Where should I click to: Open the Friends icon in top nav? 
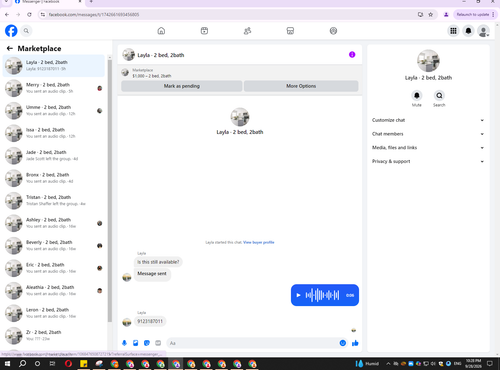click(x=247, y=31)
